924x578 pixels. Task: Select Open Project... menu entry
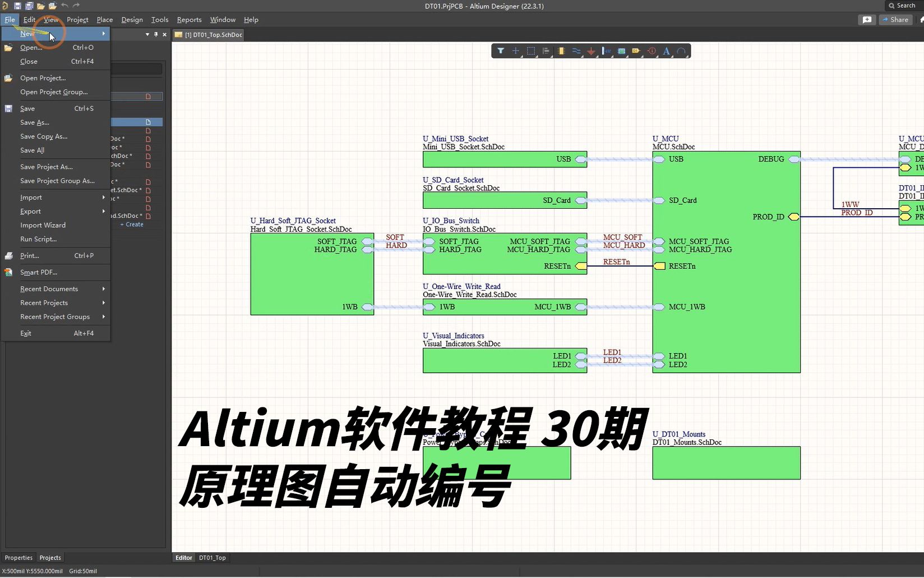[56, 78]
